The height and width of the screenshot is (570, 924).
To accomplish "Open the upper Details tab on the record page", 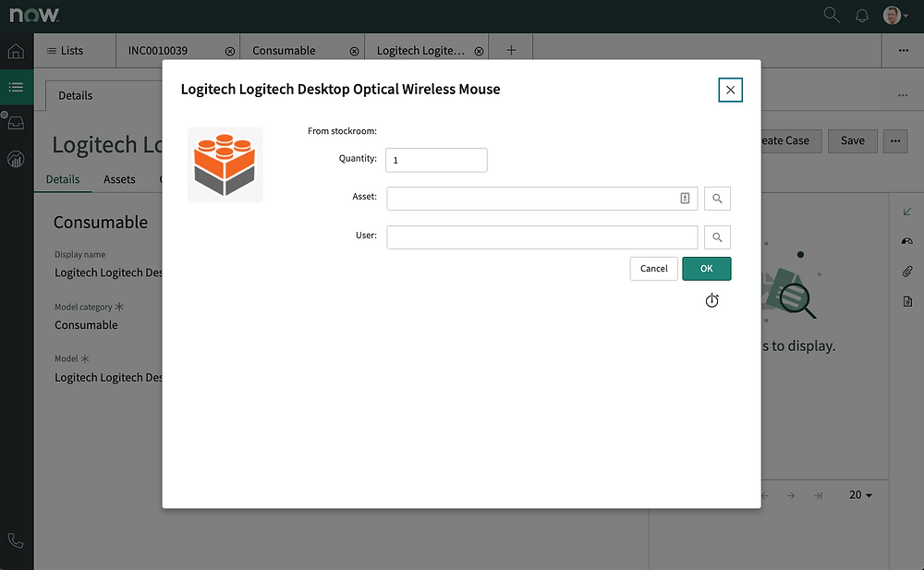I will click(x=76, y=95).
